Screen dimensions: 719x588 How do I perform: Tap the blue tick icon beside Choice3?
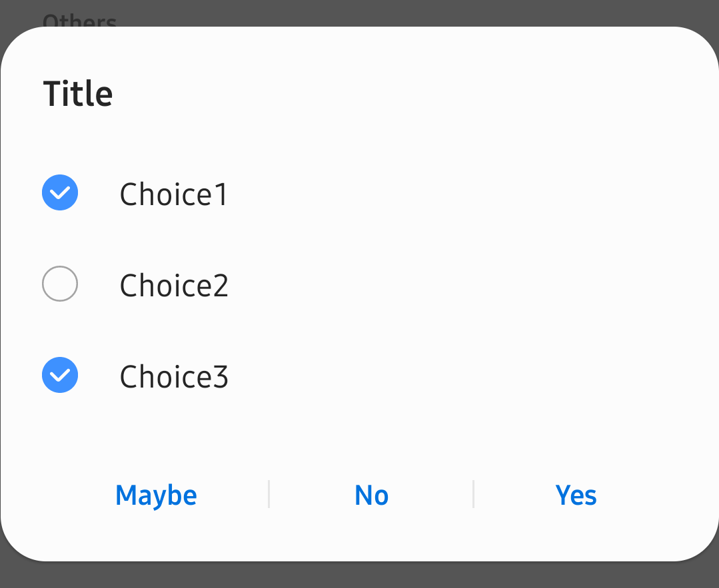60,376
